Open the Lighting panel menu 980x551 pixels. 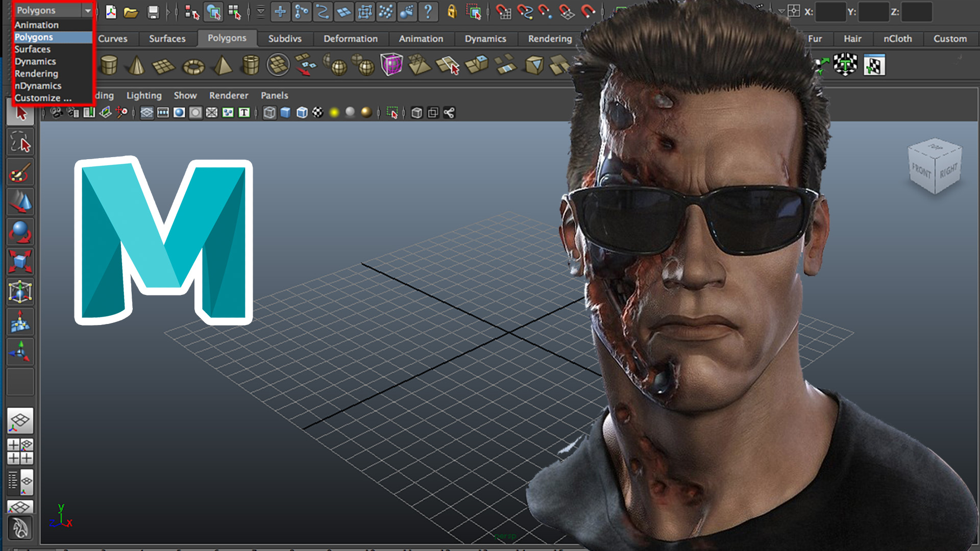coord(144,95)
